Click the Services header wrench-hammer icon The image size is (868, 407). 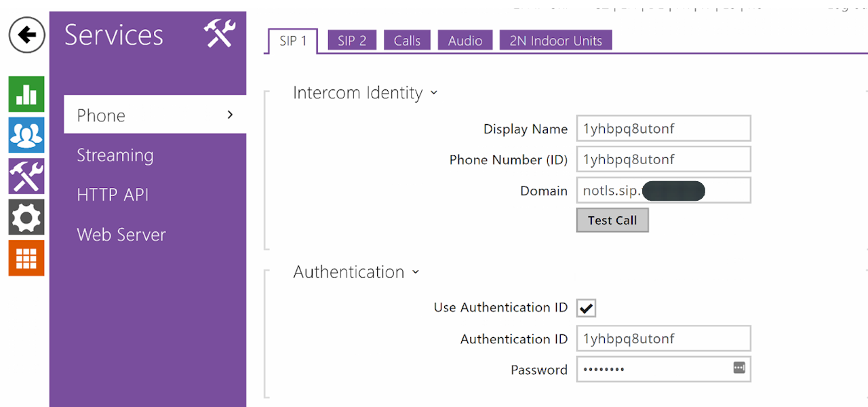coord(220,34)
